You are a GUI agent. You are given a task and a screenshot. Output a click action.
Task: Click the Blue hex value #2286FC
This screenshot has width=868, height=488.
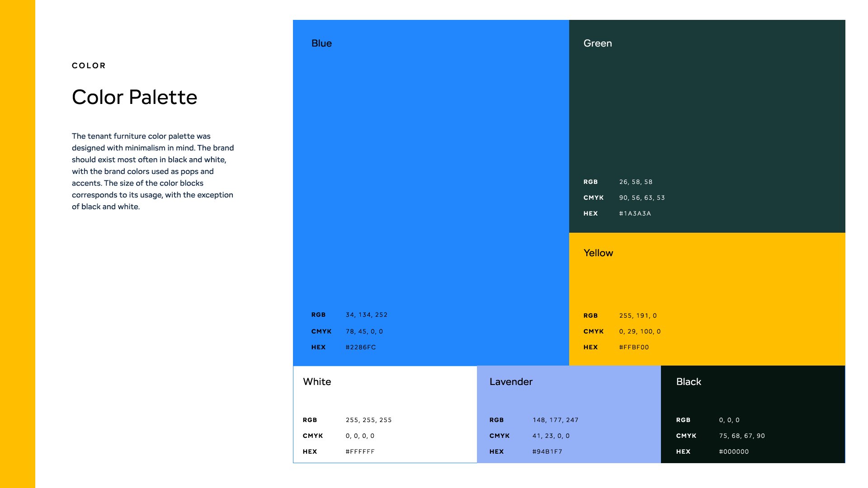tap(361, 347)
